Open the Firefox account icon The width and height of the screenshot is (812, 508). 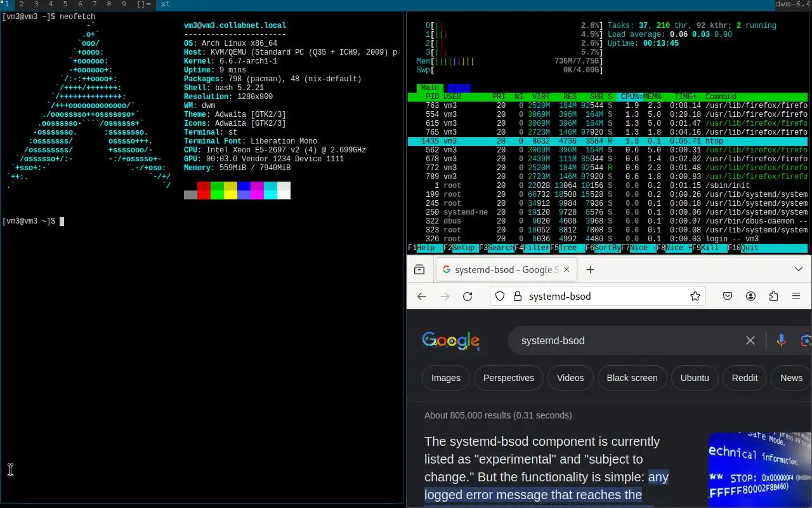click(x=751, y=297)
